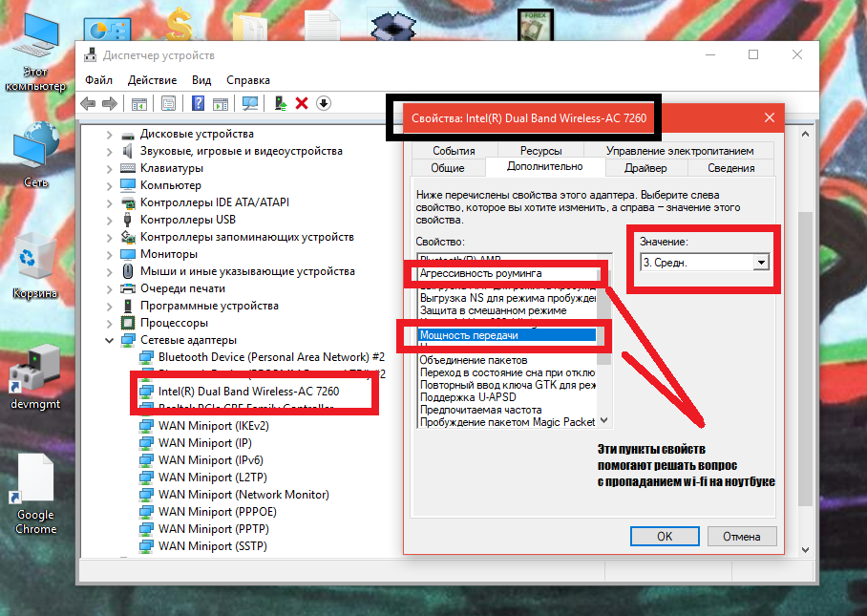Click the Звуковые, игровые и видеоустройства speaker icon
The image size is (867, 616).
tap(128, 151)
